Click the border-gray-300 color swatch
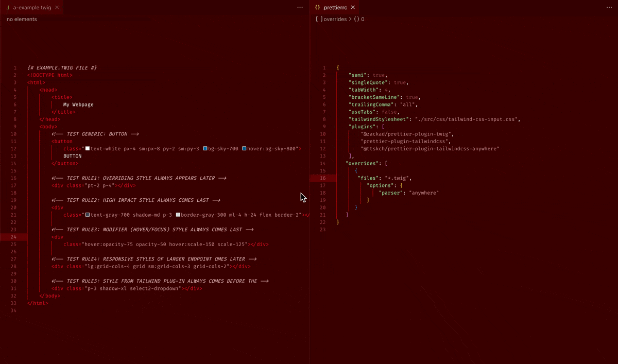This screenshot has width=618, height=364. pos(178,215)
